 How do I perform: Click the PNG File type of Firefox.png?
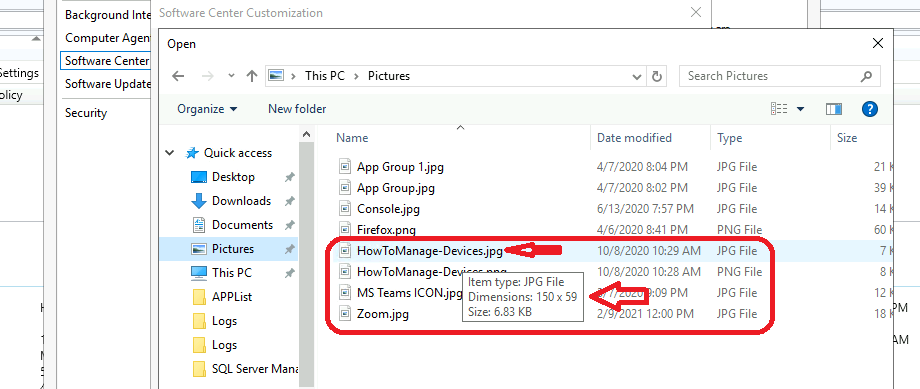pyautogui.click(x=739, y=230)
